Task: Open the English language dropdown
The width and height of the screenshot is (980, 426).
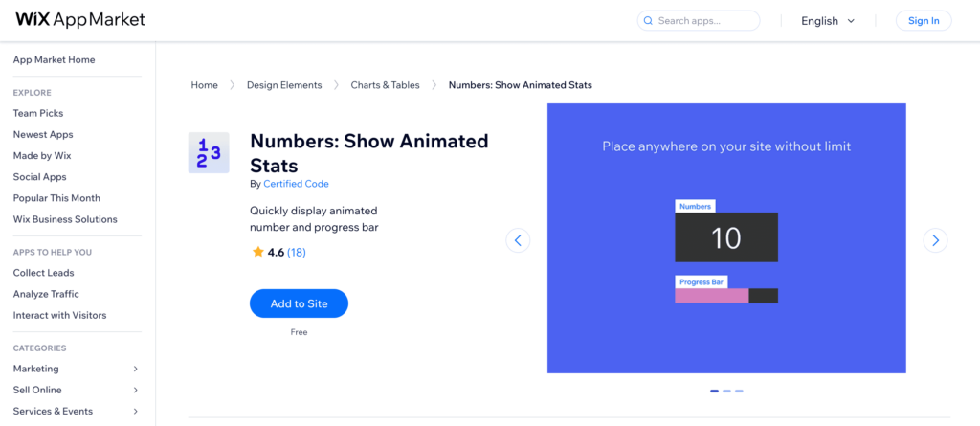Action: coord(828,21)
